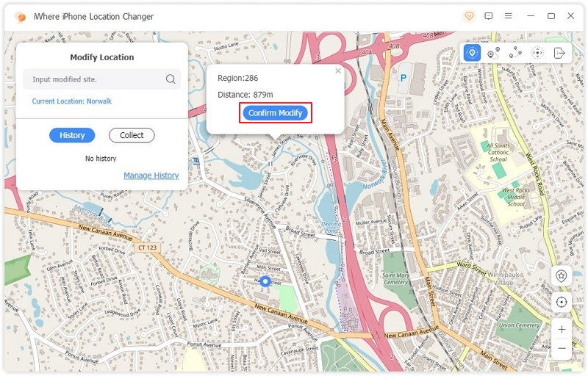
Task: Maximize the iWhere window
Action: [551, 16]
